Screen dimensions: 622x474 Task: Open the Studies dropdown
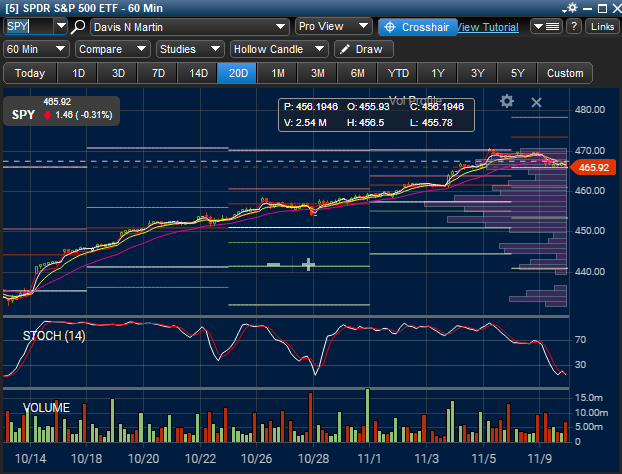pyautogui.click(x=190, y=49)
